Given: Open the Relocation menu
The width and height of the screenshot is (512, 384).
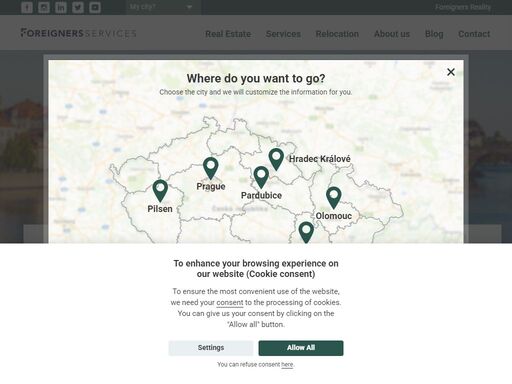Looking at the screenshot, I should 337,34.
